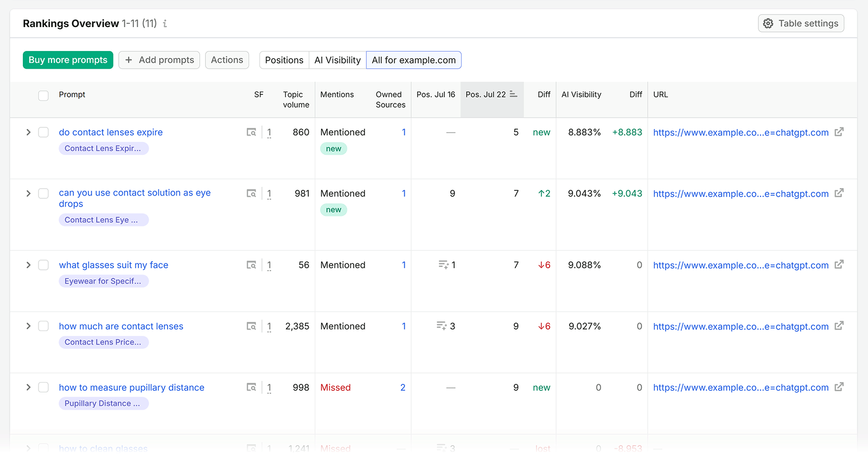Open 'can you use contact solution as eye drops' link

pyautogui.click(x=135, y=198)
